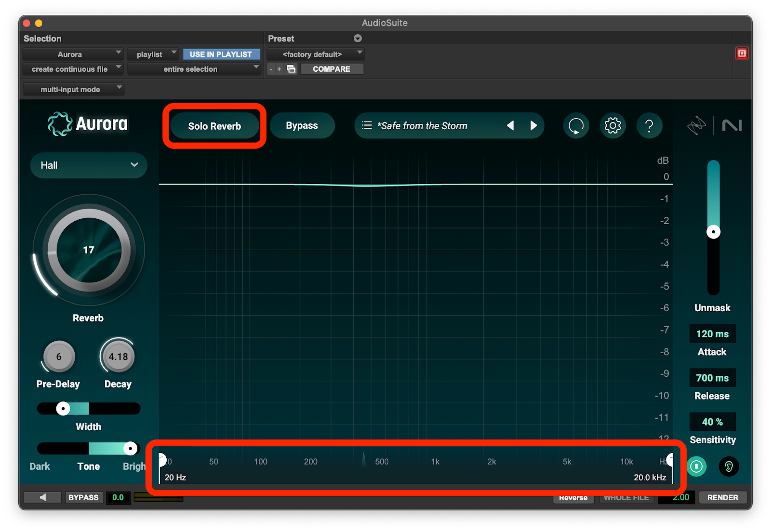Click the WHOLE FILE button
771x532 pixels.
[626, 497]
